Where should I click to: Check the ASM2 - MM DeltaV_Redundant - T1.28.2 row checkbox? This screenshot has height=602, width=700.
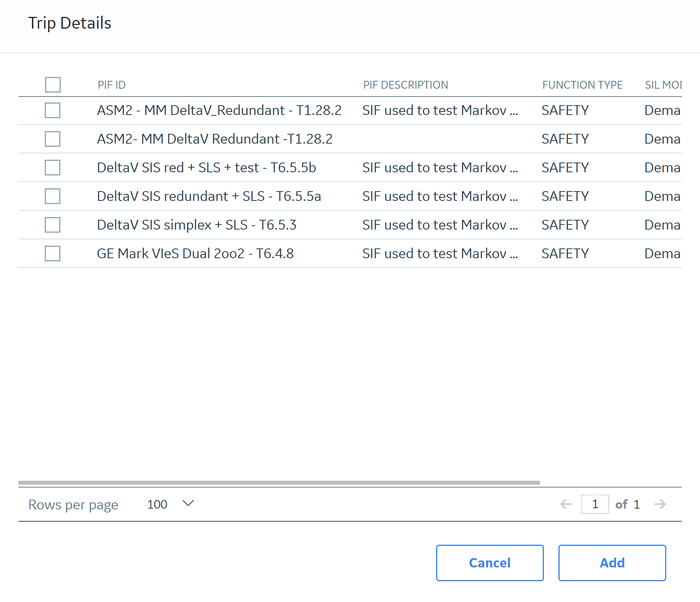[x=53, y=110]
